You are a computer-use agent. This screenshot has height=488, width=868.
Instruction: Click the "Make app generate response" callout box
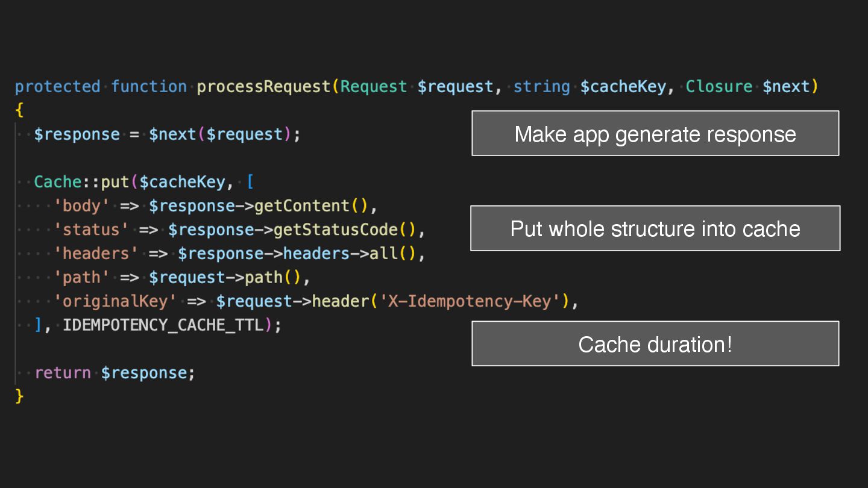[655, 133]
